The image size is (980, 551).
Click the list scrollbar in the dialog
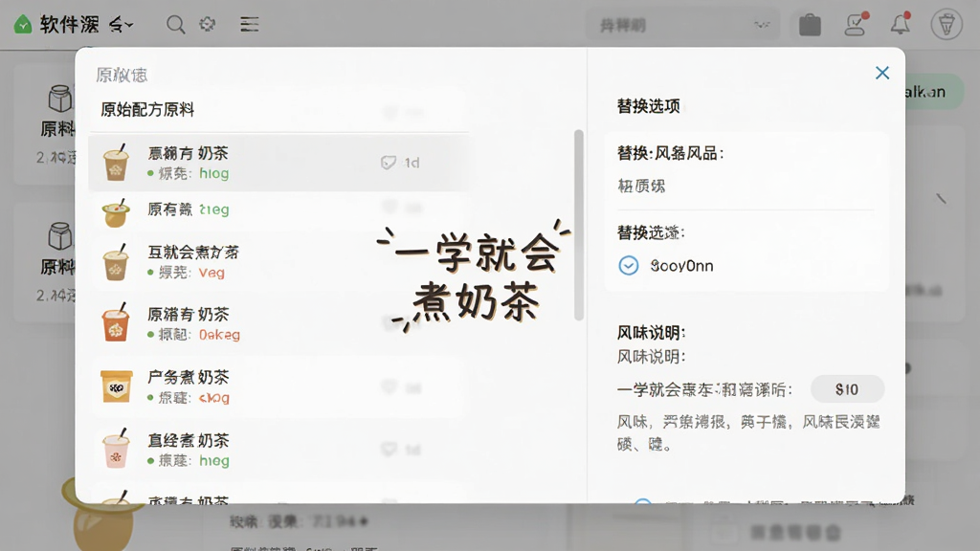pos(579,225)
